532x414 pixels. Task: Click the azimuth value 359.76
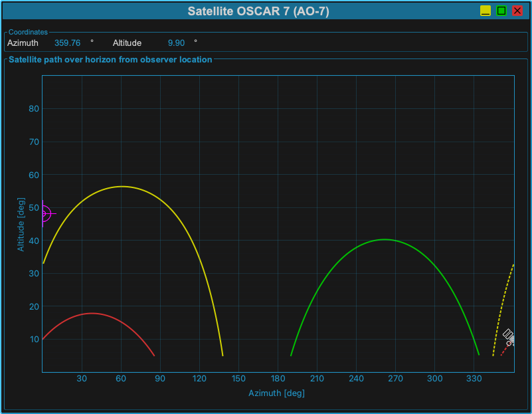67,43
